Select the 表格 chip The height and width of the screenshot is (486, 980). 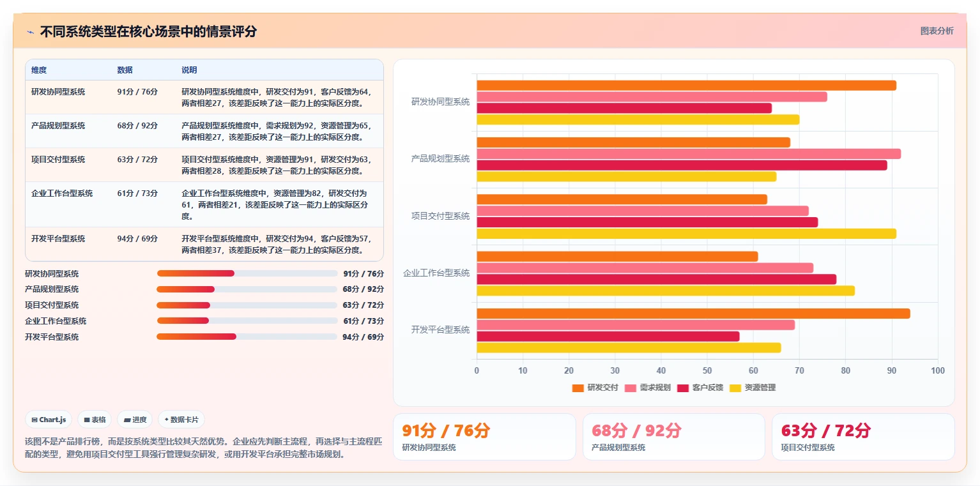coord(95,420)
